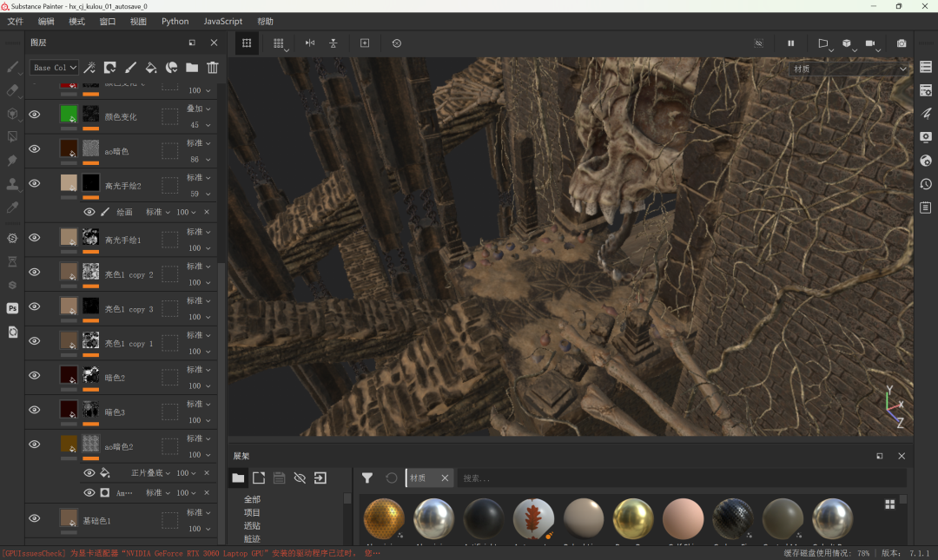938x560 pixels.
Task: Toggle visibility of 基础色1 layer
Action: [35, 518]
